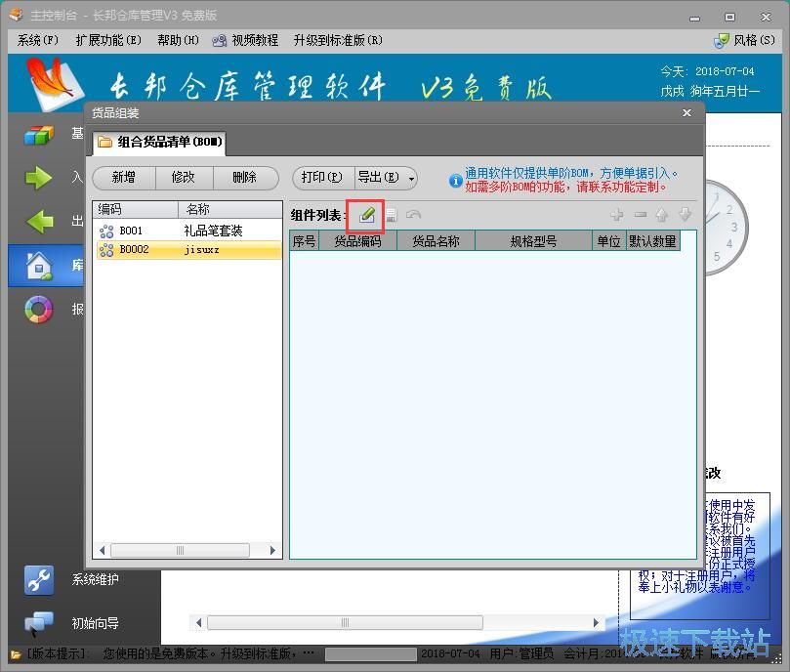
Task: Click the status bar folder icon near 版本提示
Action: (x=17, y=654)
